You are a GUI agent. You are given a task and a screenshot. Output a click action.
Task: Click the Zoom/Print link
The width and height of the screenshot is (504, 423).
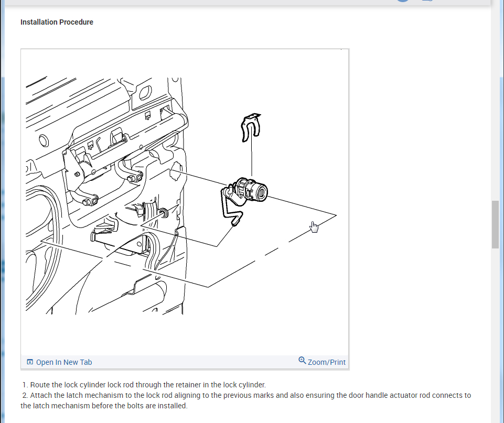tap(322, 362)
